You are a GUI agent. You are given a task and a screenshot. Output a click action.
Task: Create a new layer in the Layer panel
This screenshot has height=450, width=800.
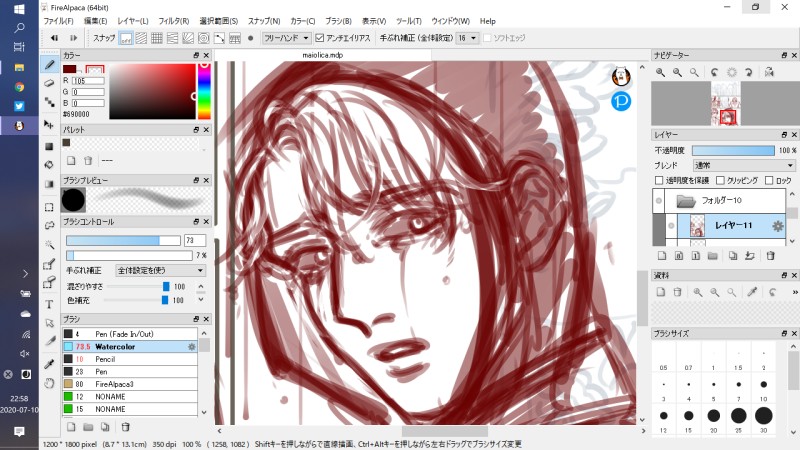coord(662,256)
